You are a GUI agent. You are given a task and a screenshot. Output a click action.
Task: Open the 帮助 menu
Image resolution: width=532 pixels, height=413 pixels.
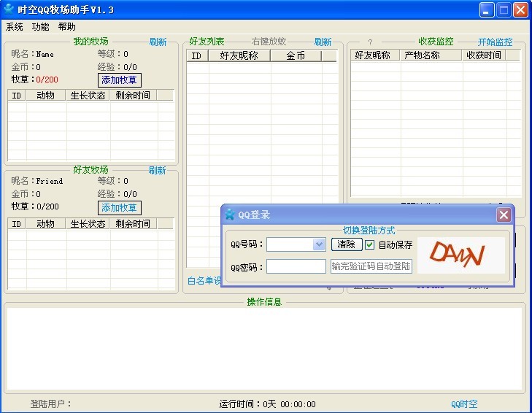pos(66,27)
